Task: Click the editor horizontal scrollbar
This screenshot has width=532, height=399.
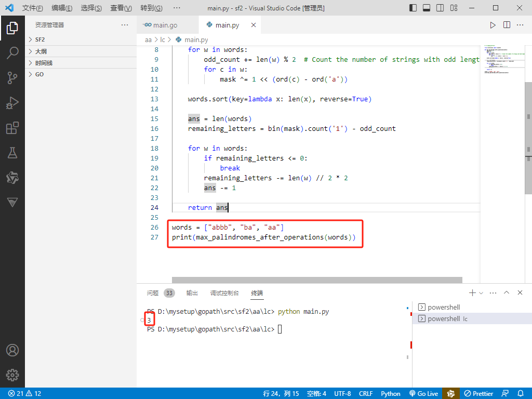Action: 317,280
